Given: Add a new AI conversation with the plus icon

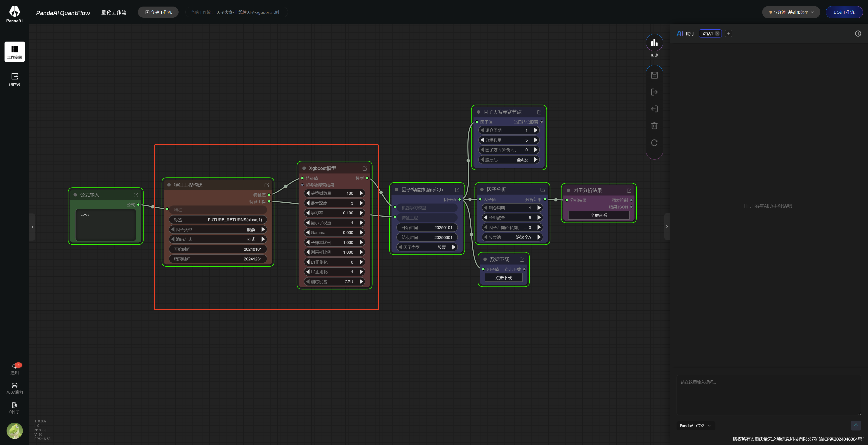Looking at the screenshot, I should (728, 33).
